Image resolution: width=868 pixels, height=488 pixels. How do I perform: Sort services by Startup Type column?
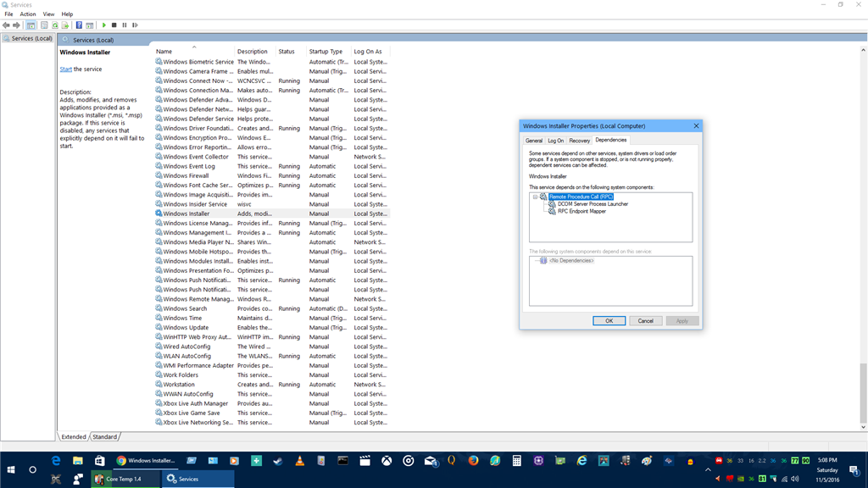[329, 52]
